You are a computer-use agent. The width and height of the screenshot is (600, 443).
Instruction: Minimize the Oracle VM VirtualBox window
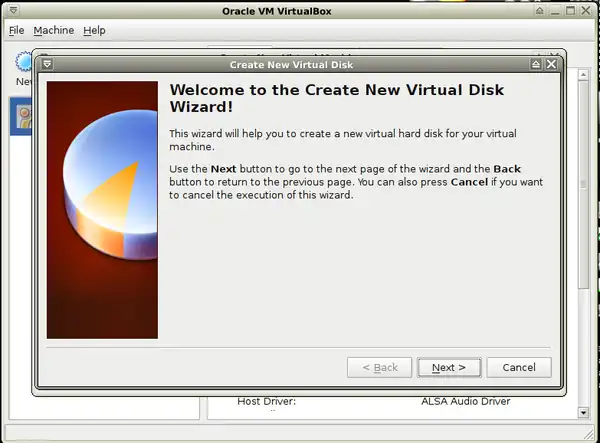[554, 10]
